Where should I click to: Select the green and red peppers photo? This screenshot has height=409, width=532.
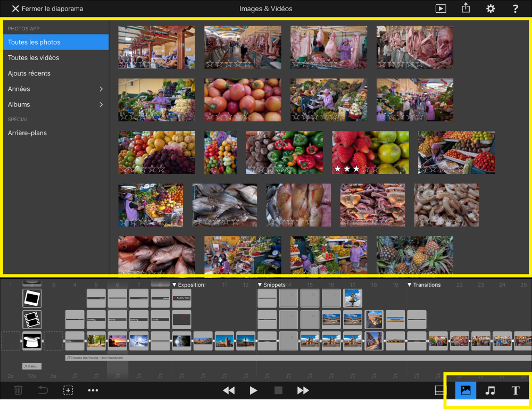(x=284, y=152)
